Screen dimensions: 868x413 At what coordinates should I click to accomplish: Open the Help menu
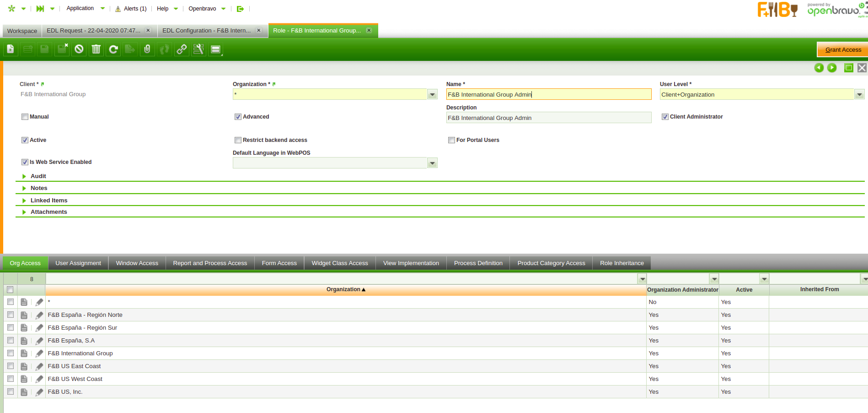pyautogui.click(x=167, y=9)
